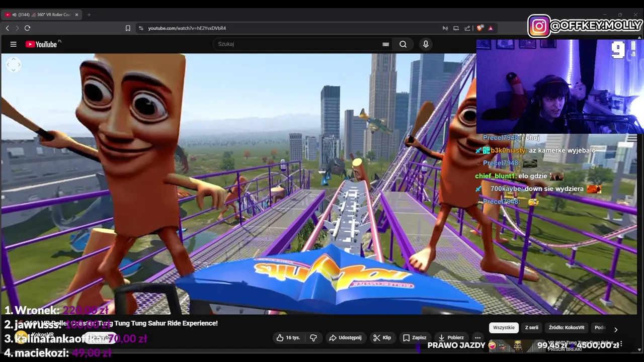Viewport: 644px width, 362px height.
Task: Close the 360° VR Roller Coaster tab
Action: pyautogui.click(x=77, y=15)
